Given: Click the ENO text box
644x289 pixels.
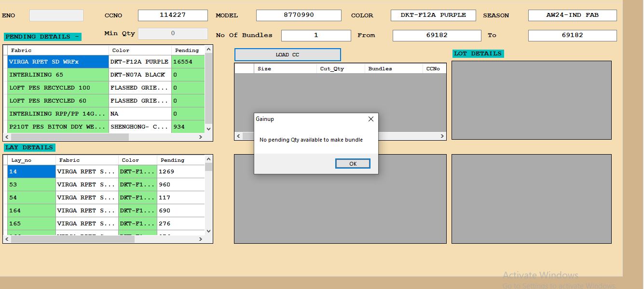Looking at the screenshot, I should point(56,15).
